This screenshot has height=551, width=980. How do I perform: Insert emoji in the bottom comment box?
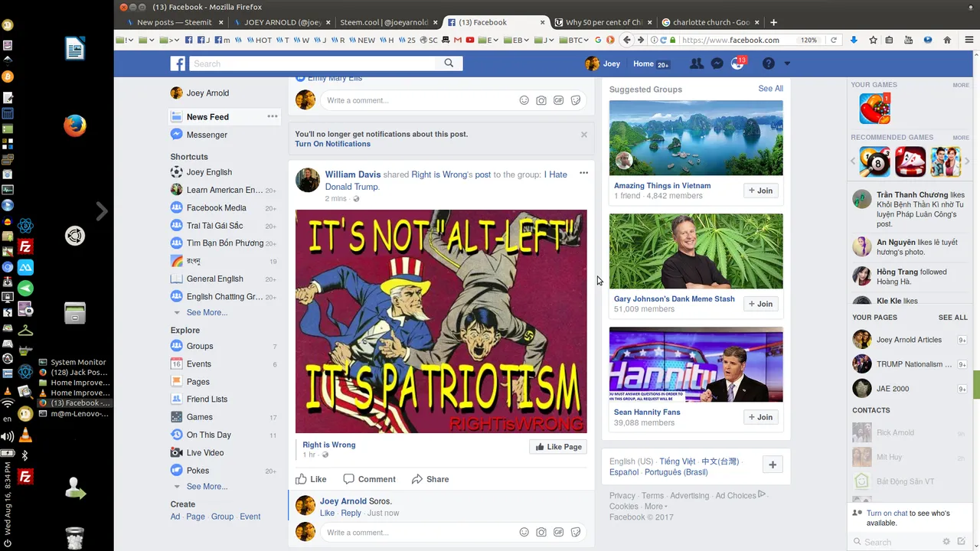coord(524,532)
